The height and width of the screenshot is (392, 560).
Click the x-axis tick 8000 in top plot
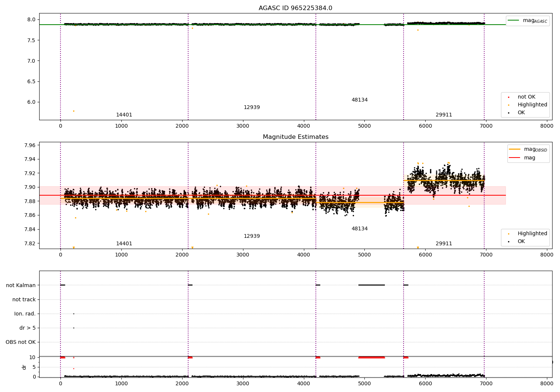[547, 126]
